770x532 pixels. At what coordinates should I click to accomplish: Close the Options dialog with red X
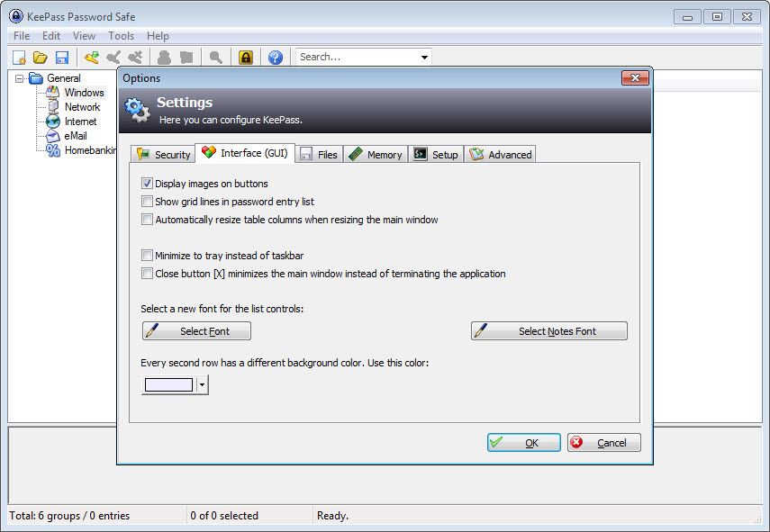click(x=635, y=78)
